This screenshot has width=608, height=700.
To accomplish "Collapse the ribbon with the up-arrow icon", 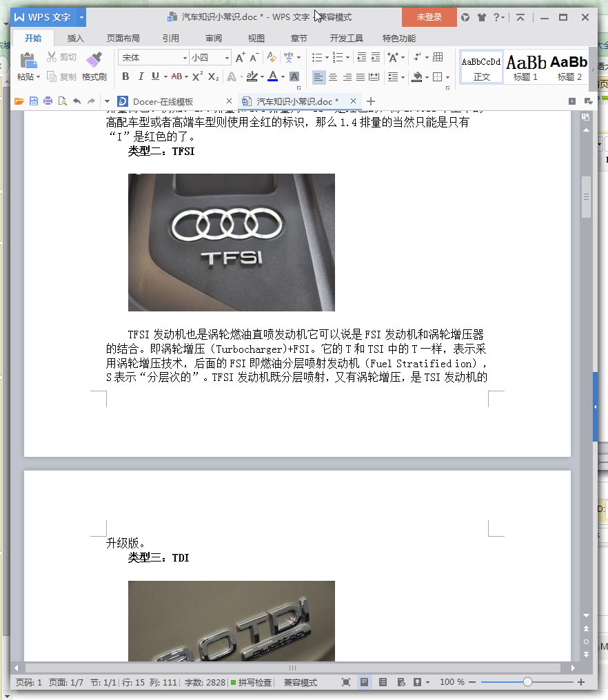I will 520,17.
